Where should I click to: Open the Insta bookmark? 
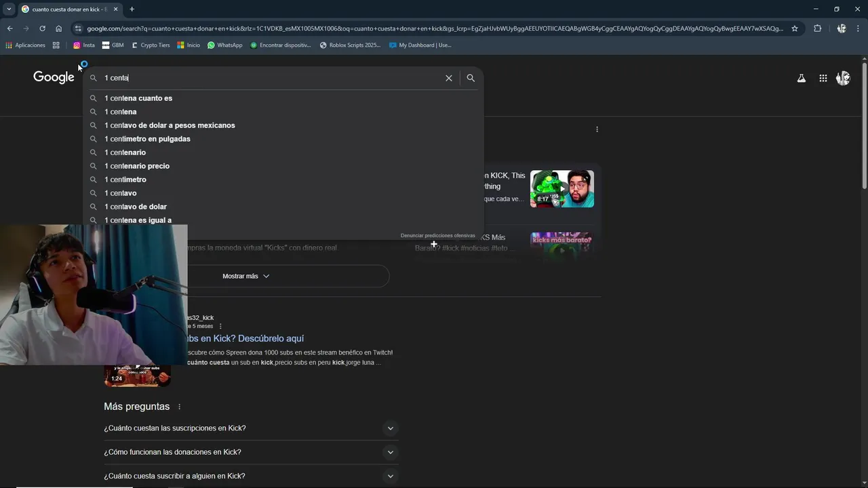83,45
